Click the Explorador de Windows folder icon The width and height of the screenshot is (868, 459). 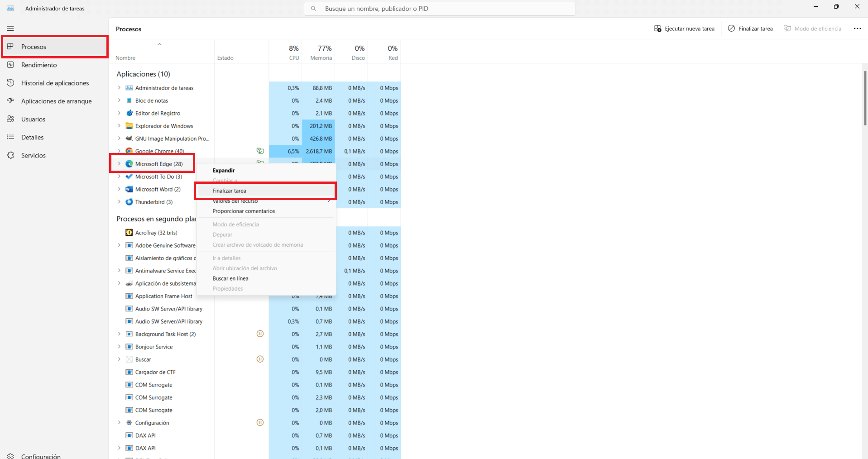point(129,126)
